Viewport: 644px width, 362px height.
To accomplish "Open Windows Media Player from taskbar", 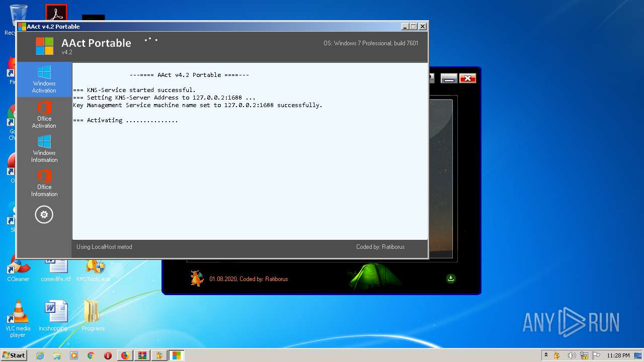I will point(74,355).
